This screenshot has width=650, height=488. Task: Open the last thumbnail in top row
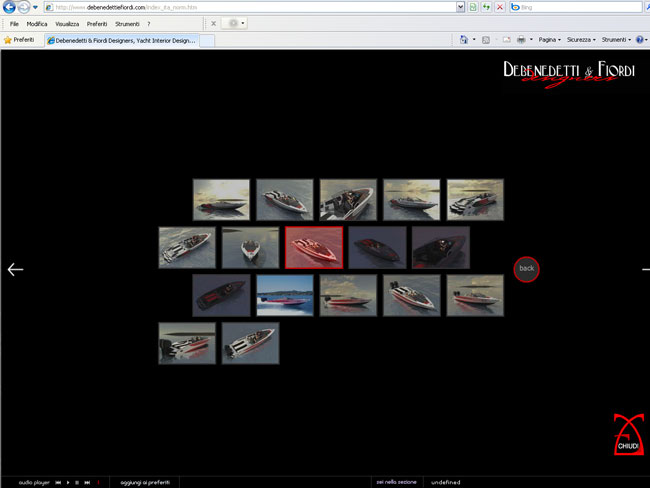coord(475,199)
